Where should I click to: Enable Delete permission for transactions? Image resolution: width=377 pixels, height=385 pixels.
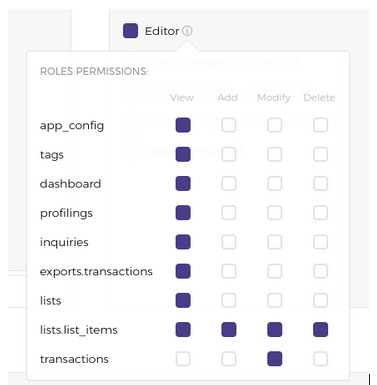tap(320, 359)
